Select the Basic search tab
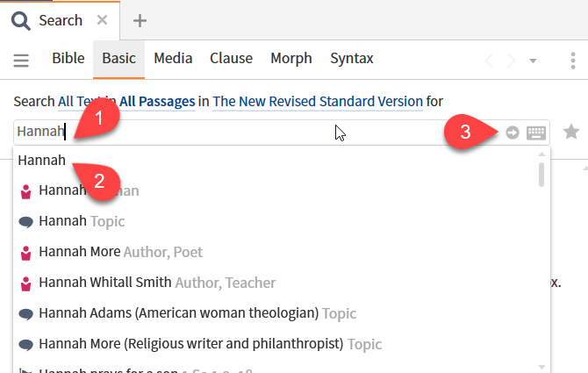 point(118,59)
